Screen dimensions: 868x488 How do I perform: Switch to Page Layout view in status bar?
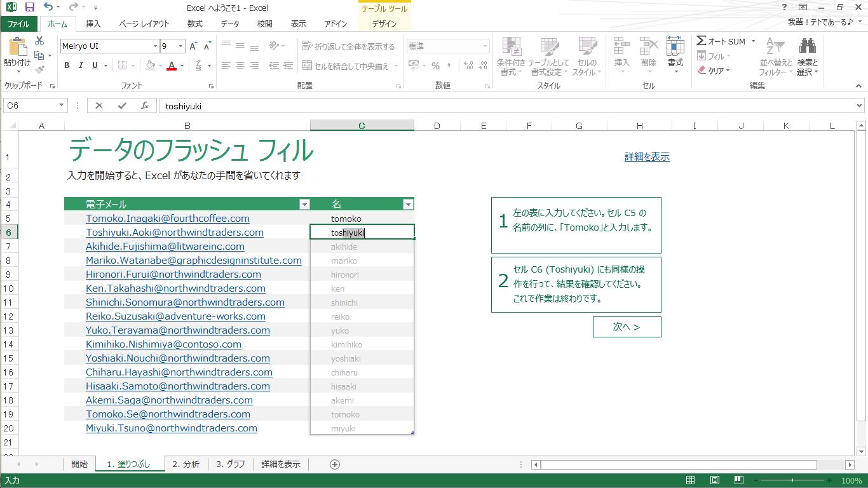(x=715, y=481)
